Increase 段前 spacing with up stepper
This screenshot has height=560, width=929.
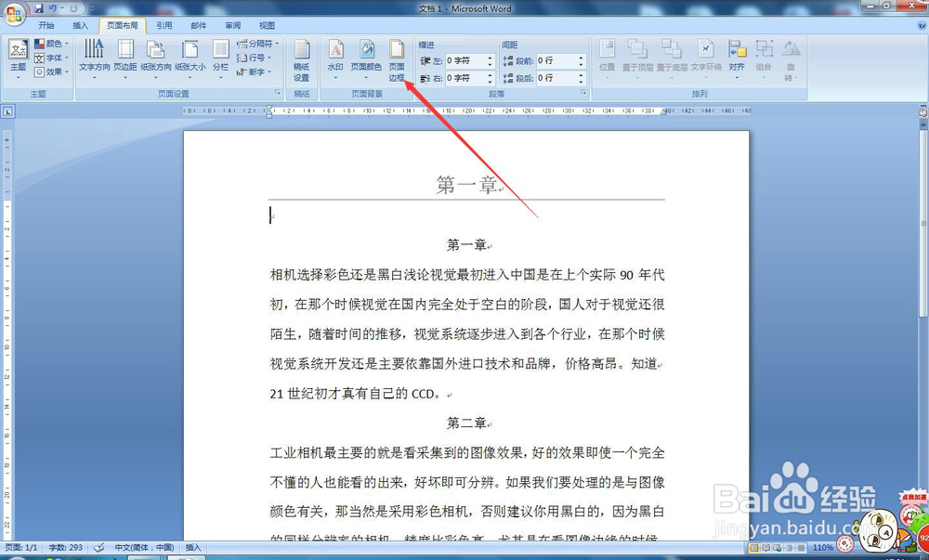[x=581, y=56]
